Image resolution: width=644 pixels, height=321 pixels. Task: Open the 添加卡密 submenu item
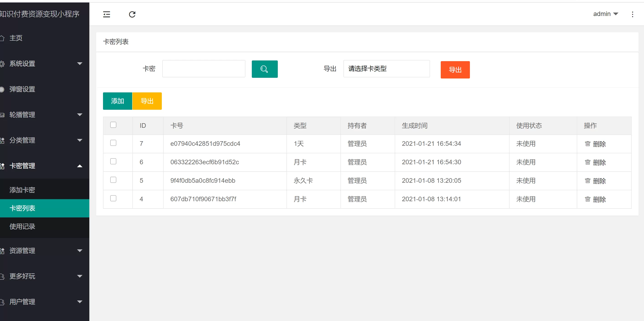coord(22,190)
